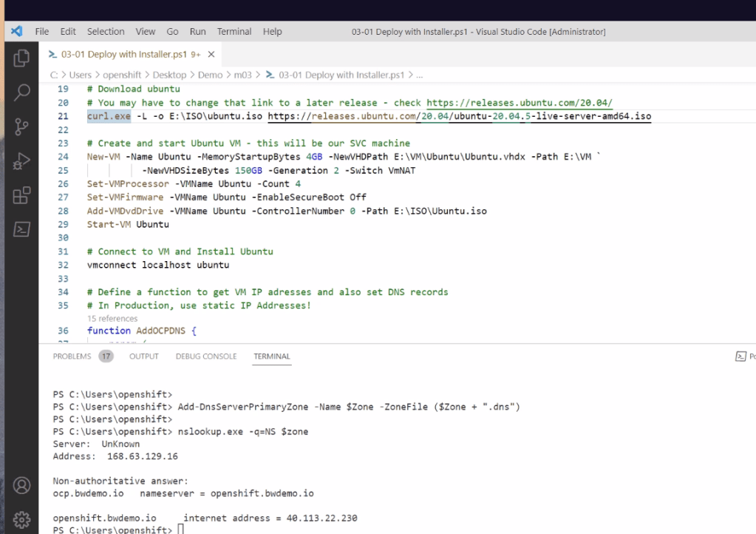The width and height of the screenshot is (756, 534).
Task: Click the C: breadcrumb segment
Action: click(54, 75)
